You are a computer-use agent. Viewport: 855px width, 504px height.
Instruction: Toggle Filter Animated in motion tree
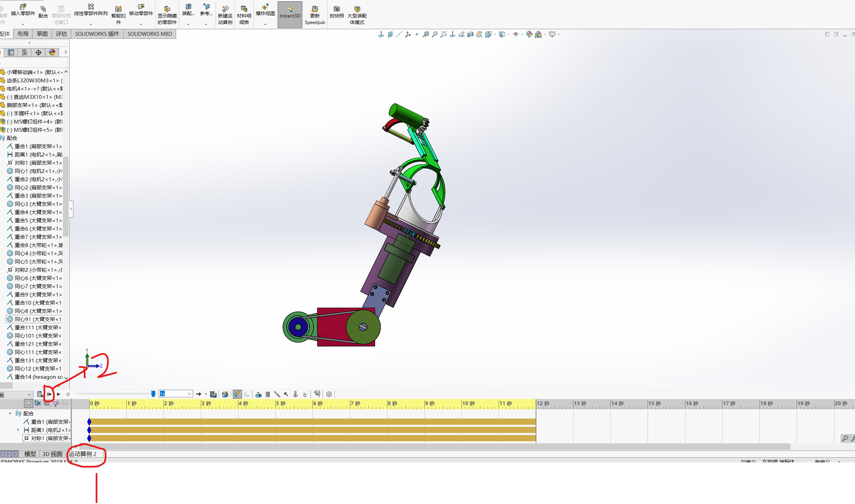click(37, 403)
